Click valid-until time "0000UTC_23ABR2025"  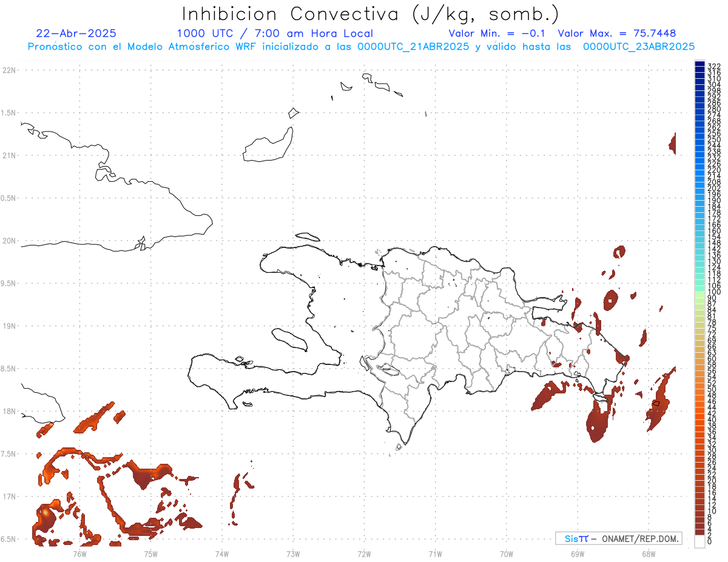[639, 46]
